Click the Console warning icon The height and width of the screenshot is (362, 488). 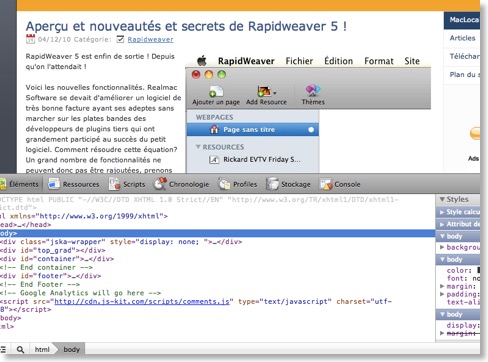pos(326,184)
